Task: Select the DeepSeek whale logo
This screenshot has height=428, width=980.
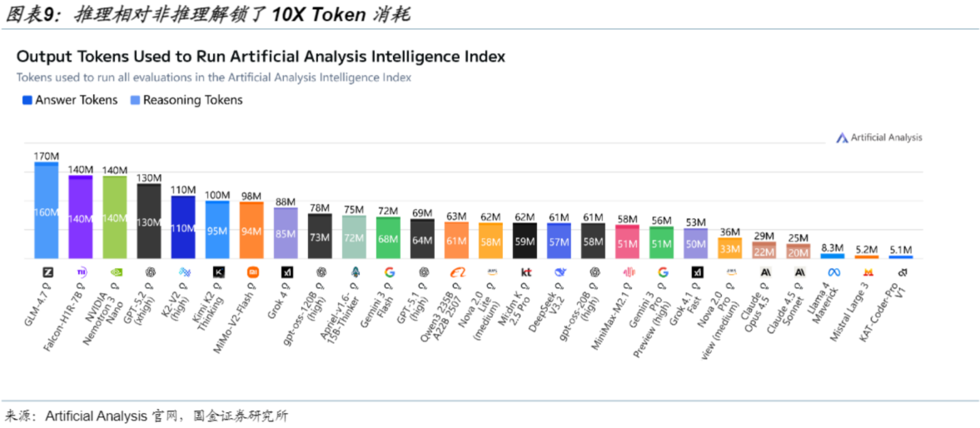Action: pyautogui.click(x=560, y=272)
